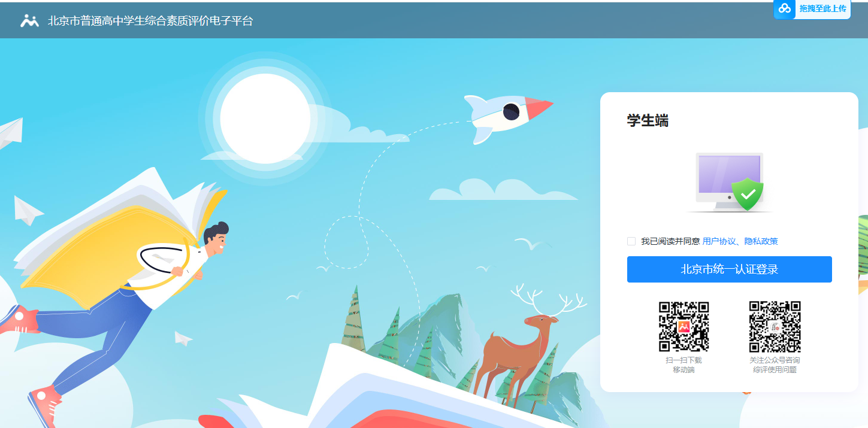
Task: Click the white sun graphic
Action: click(265, 119)
